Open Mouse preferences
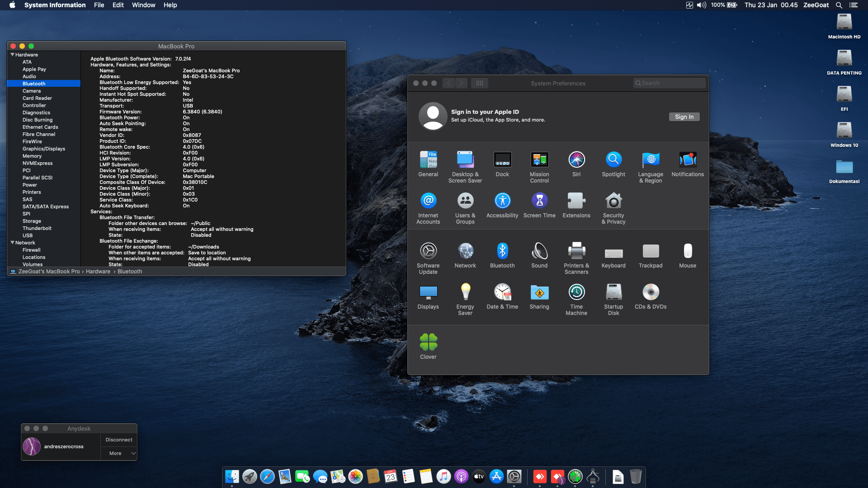The height and width of the screenshot is (488, 868). coord(688,255)
